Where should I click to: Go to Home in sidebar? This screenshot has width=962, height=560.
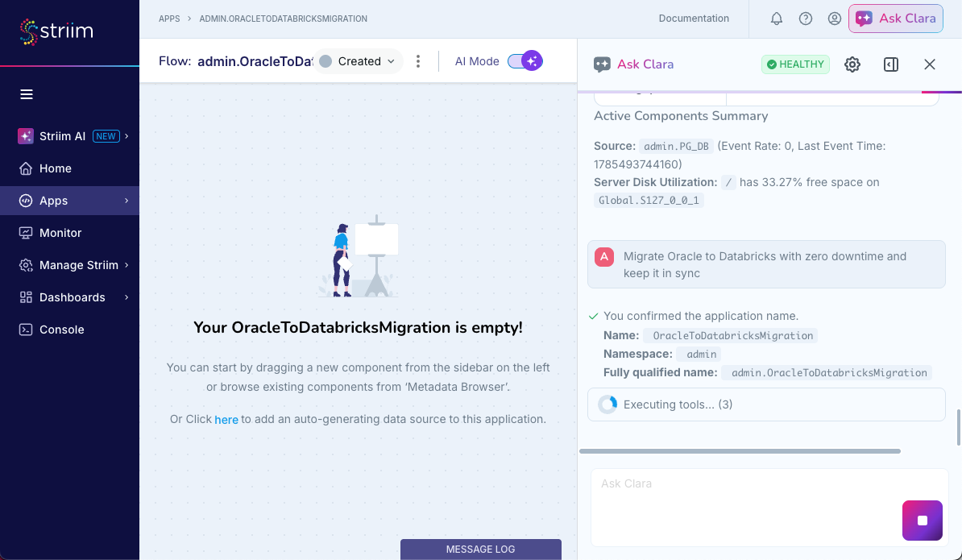[x=70, y=168]
